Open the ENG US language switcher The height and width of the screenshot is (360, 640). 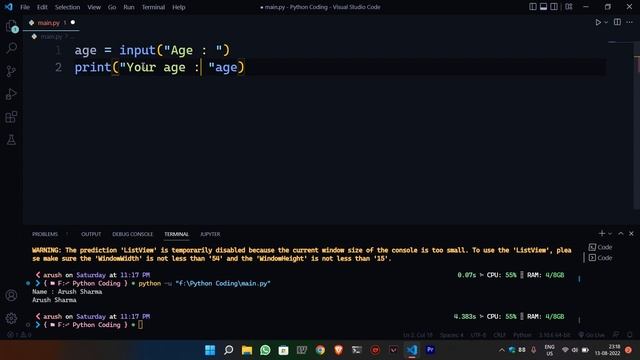549,350
